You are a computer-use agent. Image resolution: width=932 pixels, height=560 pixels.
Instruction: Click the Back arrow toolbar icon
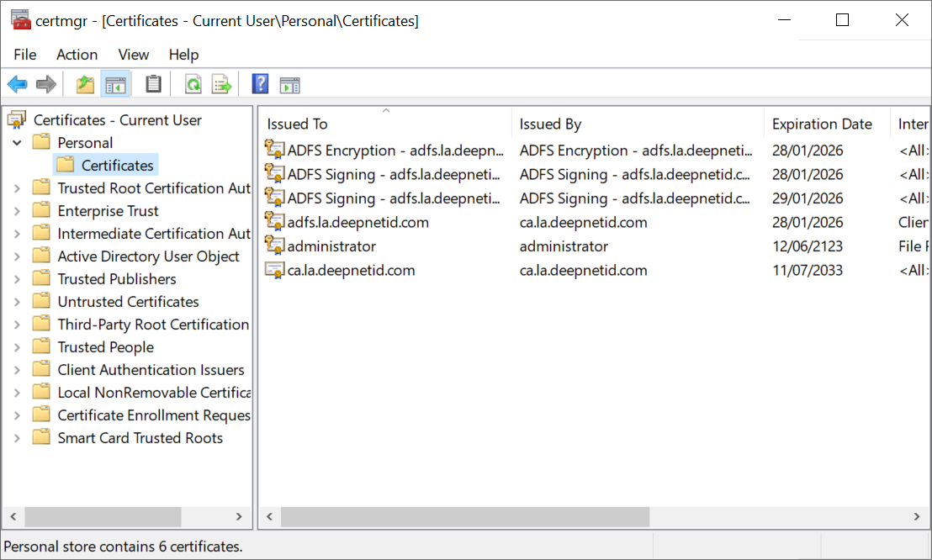point(17,84)
